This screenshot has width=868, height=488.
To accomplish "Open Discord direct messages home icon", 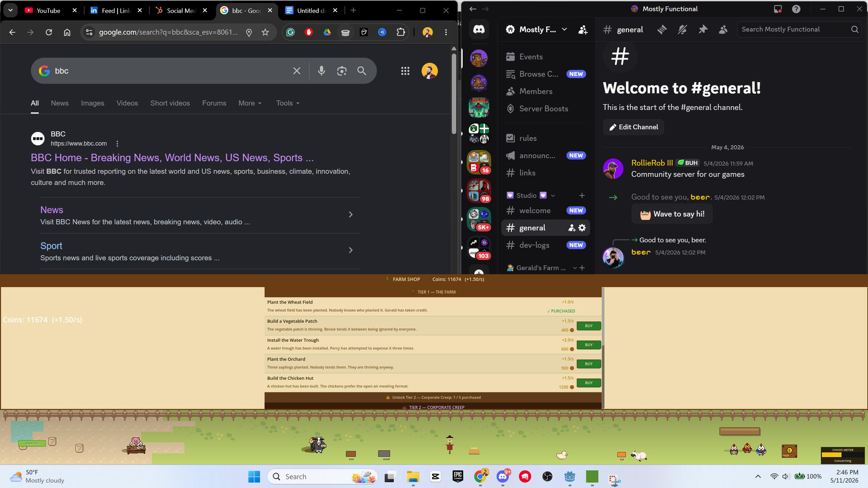I will 479,29.
